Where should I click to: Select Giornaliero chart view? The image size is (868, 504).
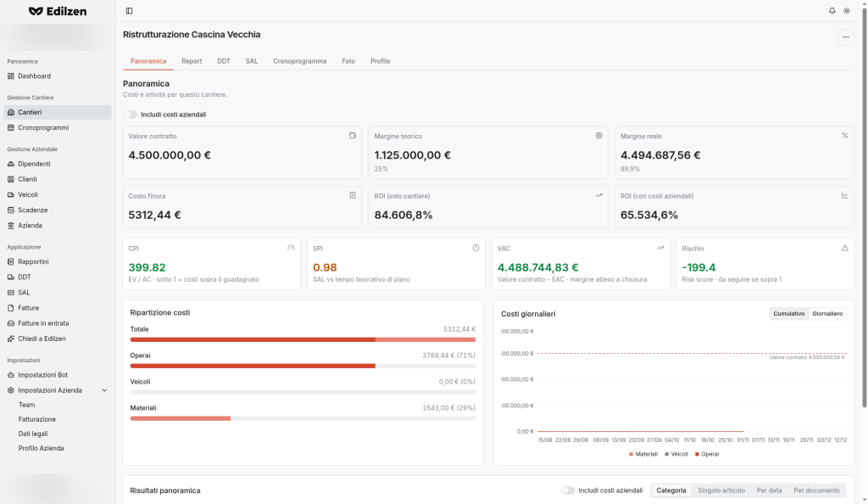(x=827, y=314)
